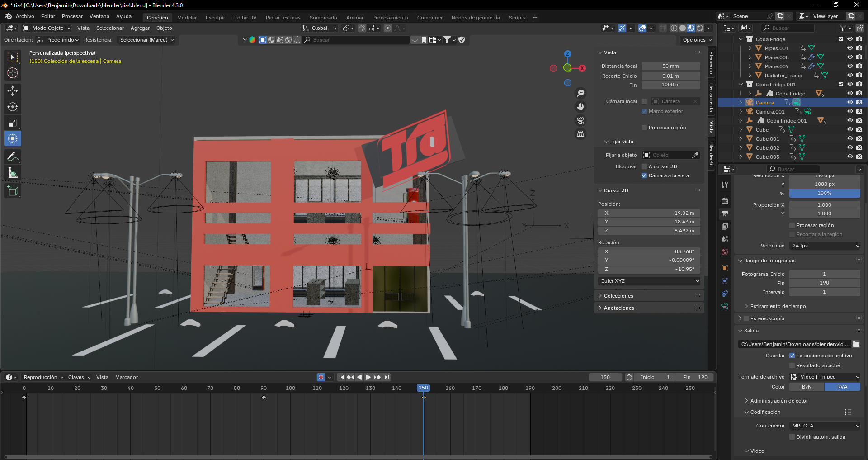
Task: Choose the Rotate tool
Action: tap(13, 107)
